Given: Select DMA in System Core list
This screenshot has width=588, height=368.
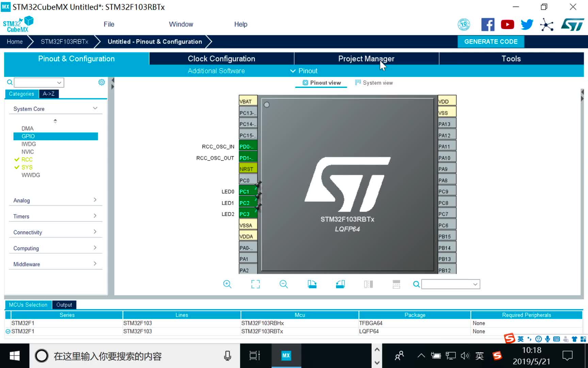Looking at the screenshot, I should coord(28,128).
